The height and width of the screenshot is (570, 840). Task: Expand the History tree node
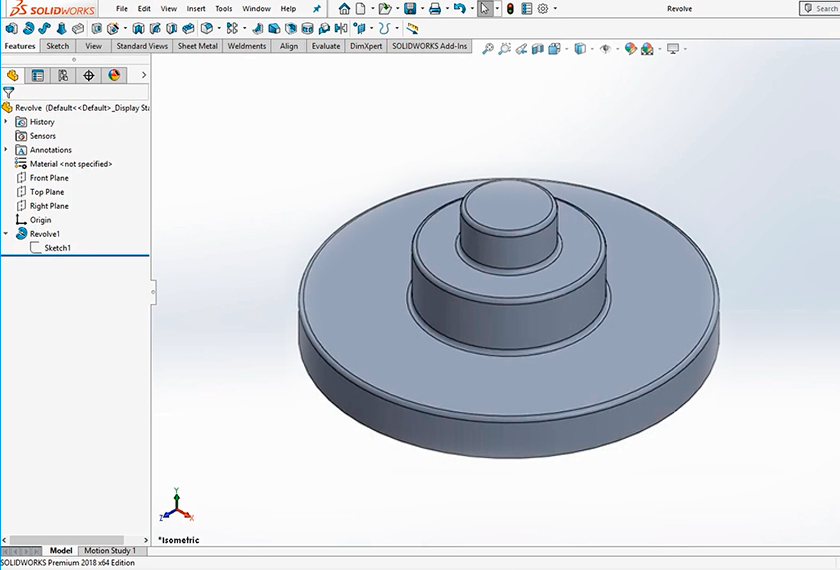pos(6,122)
